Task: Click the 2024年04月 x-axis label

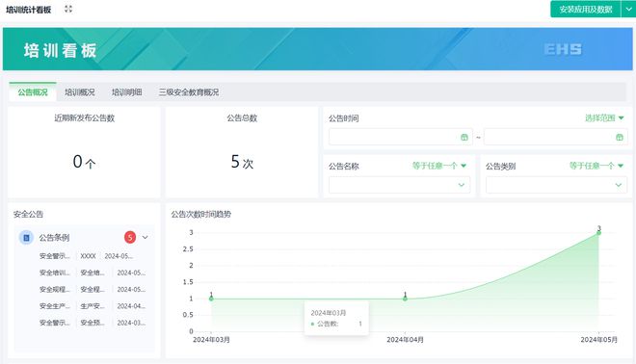Action: [x=405, y=339]
